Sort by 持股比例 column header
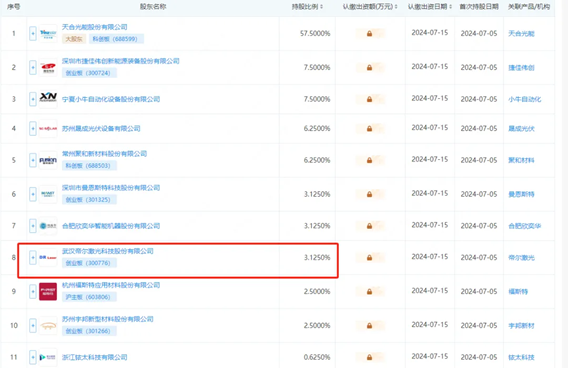This screenshot has width=568, height=368. coord(308,7)
